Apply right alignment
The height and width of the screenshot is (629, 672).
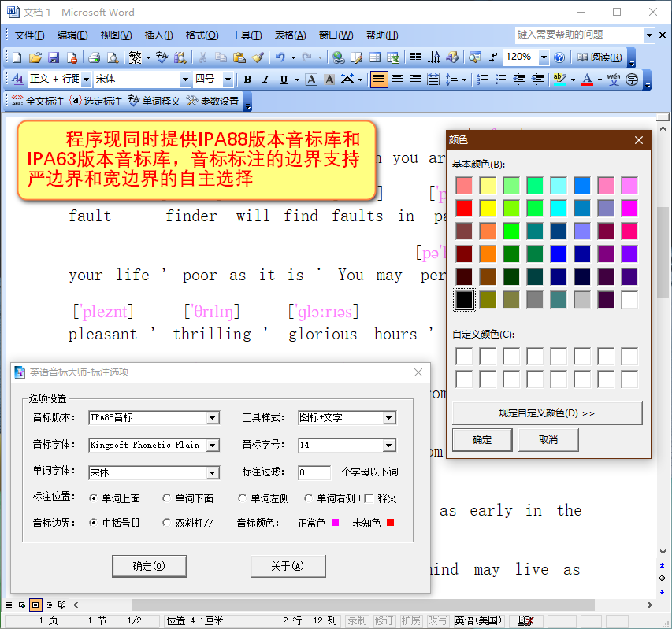point(415,80)
